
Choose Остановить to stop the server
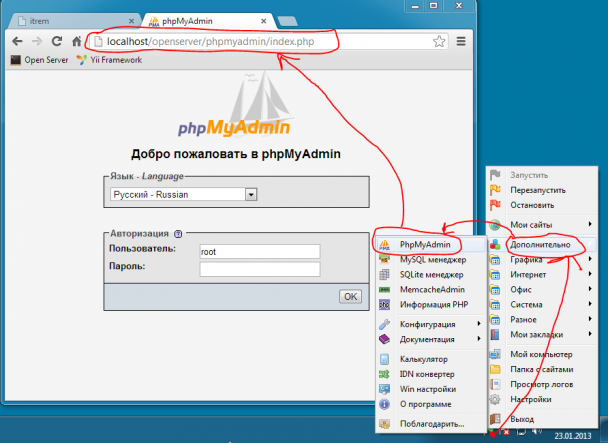[x=542, y=205]
